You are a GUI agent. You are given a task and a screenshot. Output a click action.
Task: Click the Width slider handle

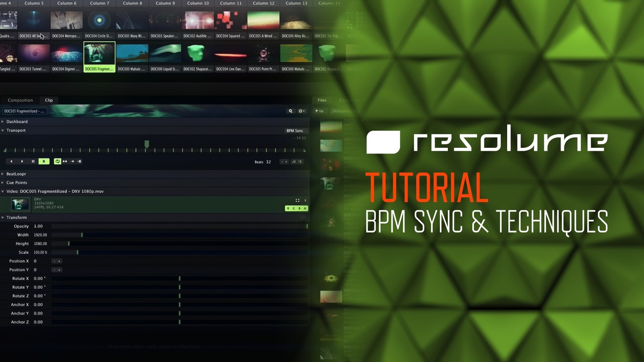(x=82, y=235)
